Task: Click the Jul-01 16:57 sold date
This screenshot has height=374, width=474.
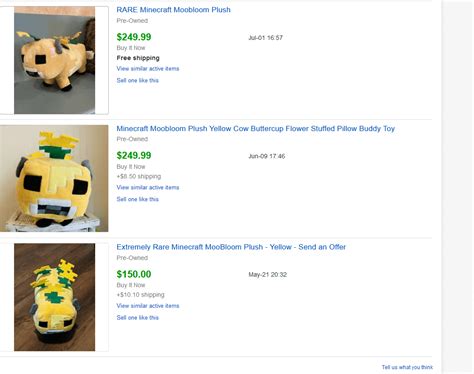Action: pyautogui.click(x=265, y=38)
